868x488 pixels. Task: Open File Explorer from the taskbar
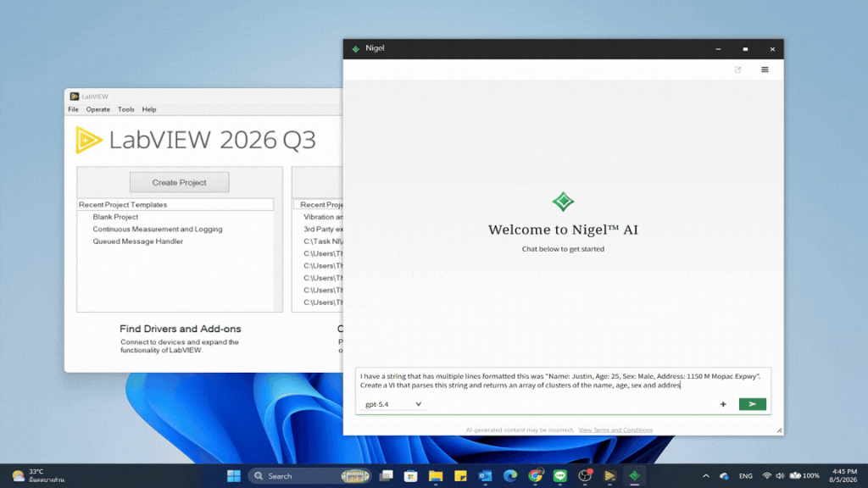tap(436, 476)
